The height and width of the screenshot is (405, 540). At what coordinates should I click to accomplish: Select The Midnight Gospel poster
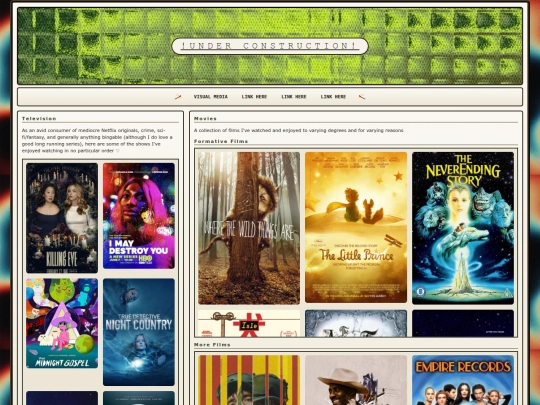click(62, 323)
